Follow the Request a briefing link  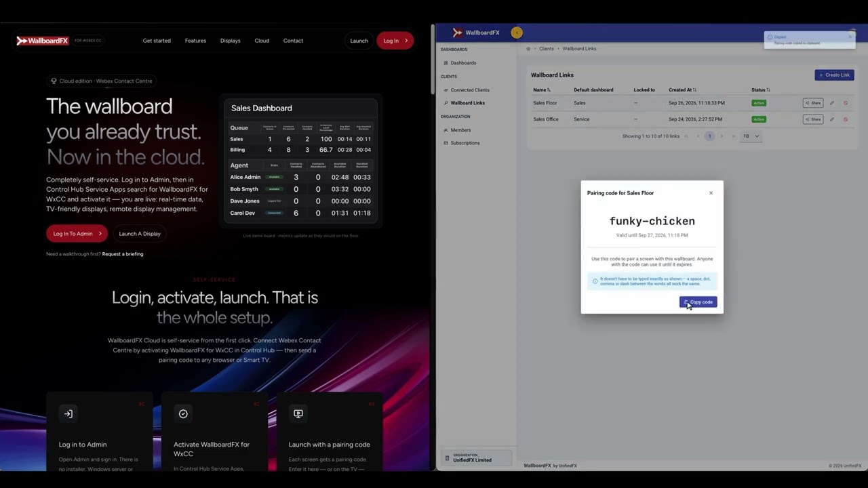[123, 254]
